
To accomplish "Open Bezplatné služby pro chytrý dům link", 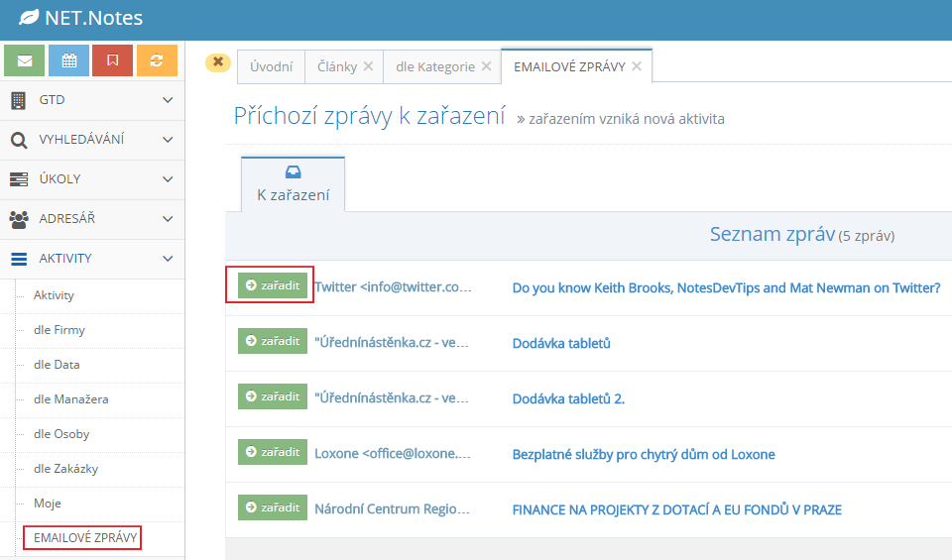I will 644,454.
